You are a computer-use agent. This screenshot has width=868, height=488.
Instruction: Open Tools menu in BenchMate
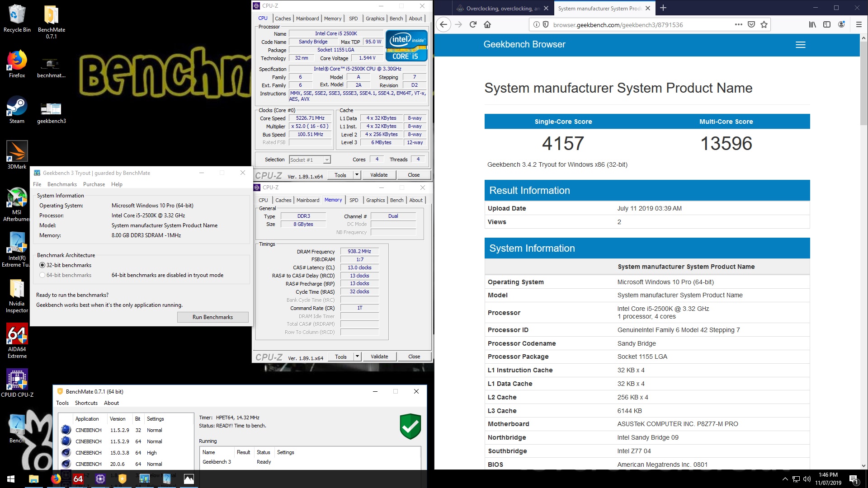pyautogui.click(x=62, y=403)
